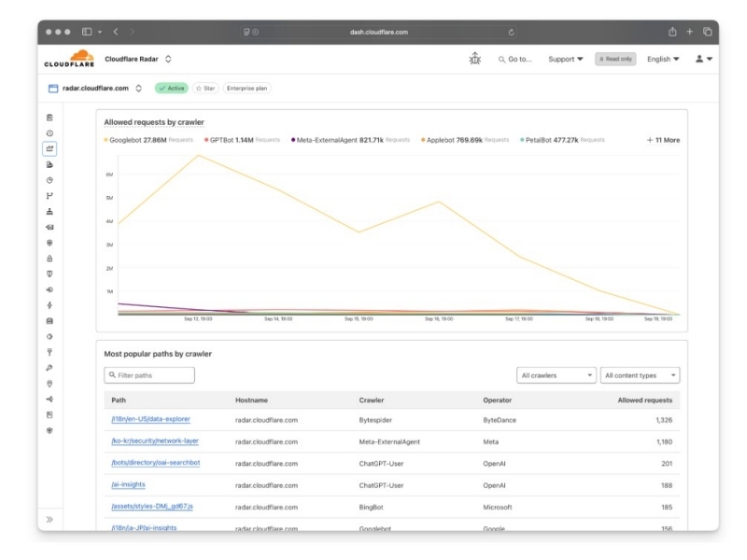Open the All crawlers filter dropdown
The height and width of the screenshot is (560, 747).
click(x=556, y=375)
